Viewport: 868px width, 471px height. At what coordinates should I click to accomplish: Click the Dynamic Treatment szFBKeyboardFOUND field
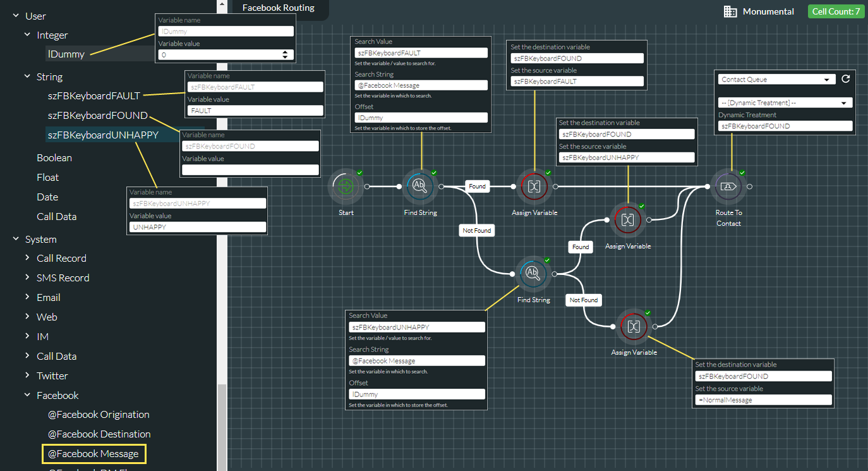pyautogui.click(x=785, y=126)
